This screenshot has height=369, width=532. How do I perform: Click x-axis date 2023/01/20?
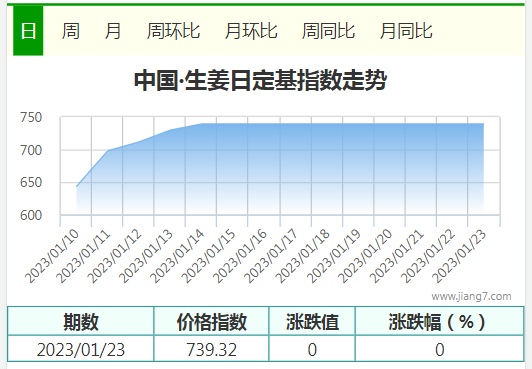[365, 256]
